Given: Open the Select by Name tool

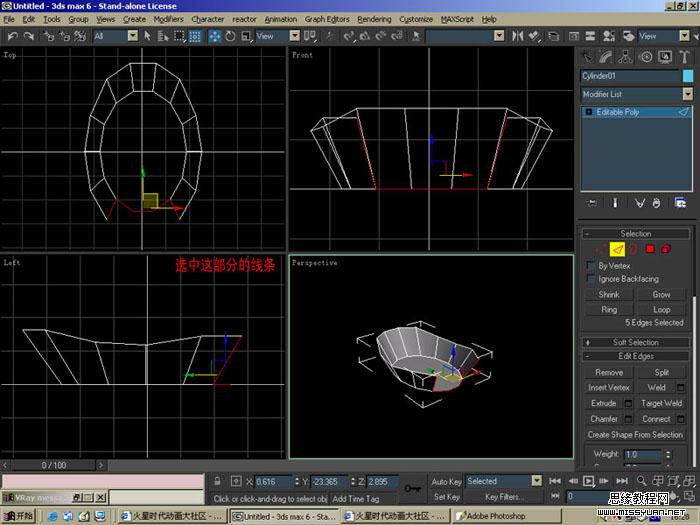Looking at the screenshot, I should [x=163, y=36].
